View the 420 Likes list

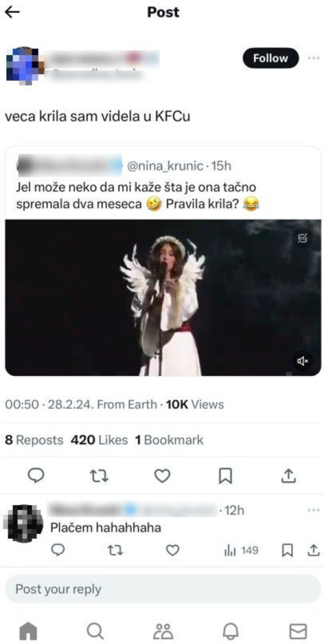pos(99,440)
